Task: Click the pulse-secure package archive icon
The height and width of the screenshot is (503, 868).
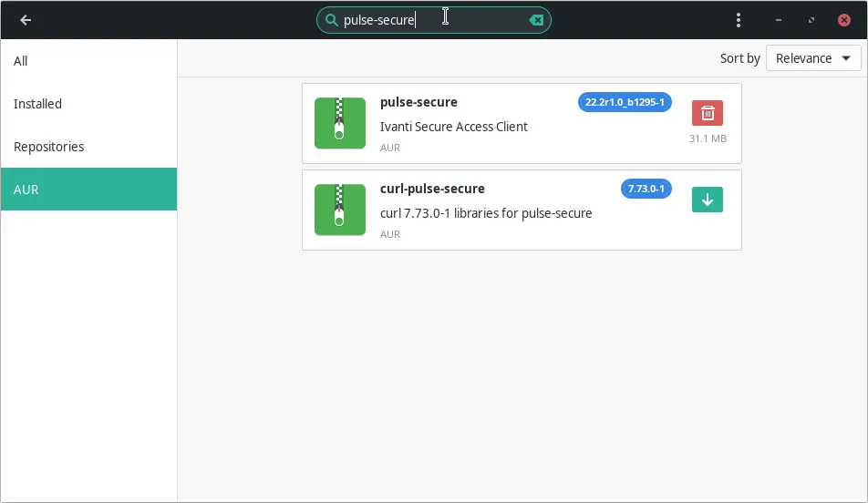Action: 340,123
